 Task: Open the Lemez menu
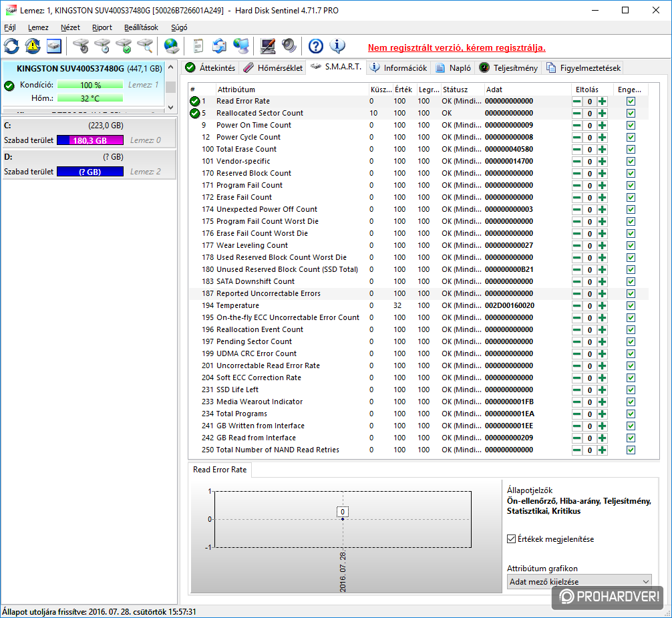[38, 27]
